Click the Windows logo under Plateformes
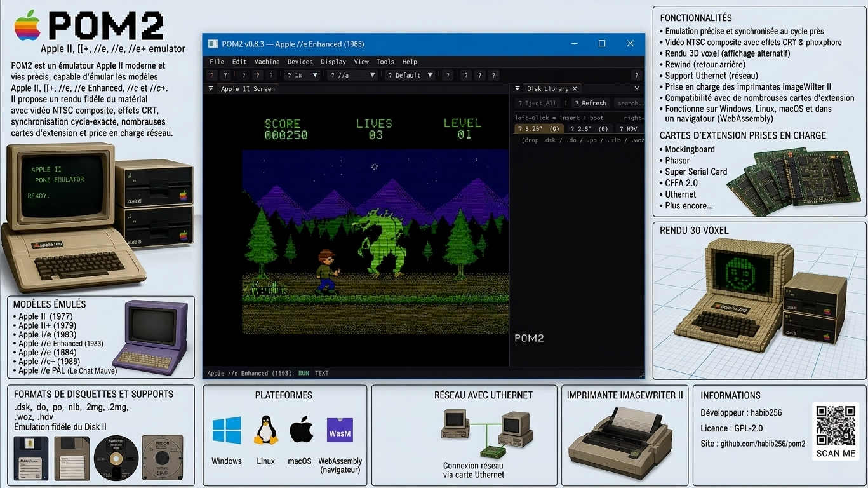The width and height of the screenshot is (868, 488). (227, 430)
